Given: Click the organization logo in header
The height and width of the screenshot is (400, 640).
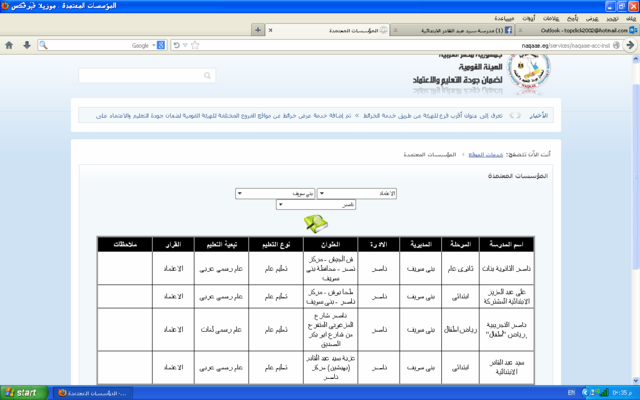Looking at the screenshot, I should 528,70.
